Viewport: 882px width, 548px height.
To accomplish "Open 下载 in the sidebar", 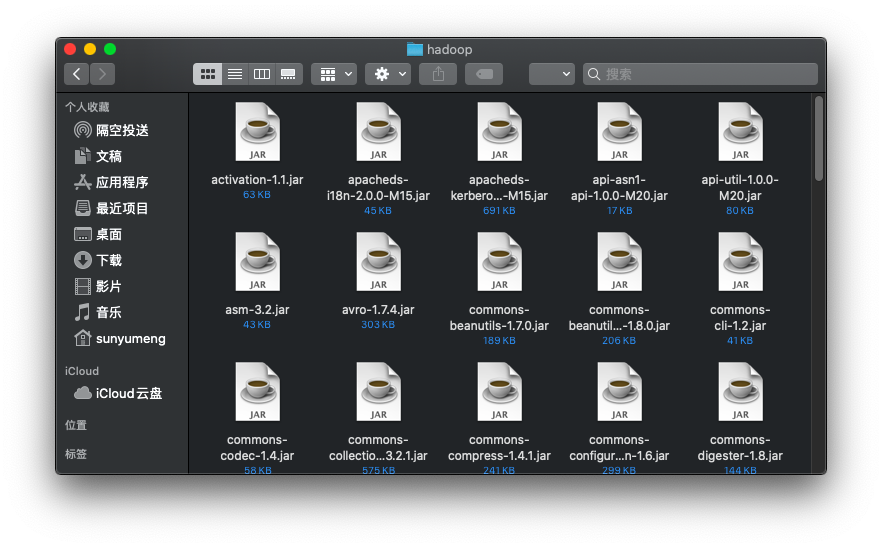I will (98, 260).
